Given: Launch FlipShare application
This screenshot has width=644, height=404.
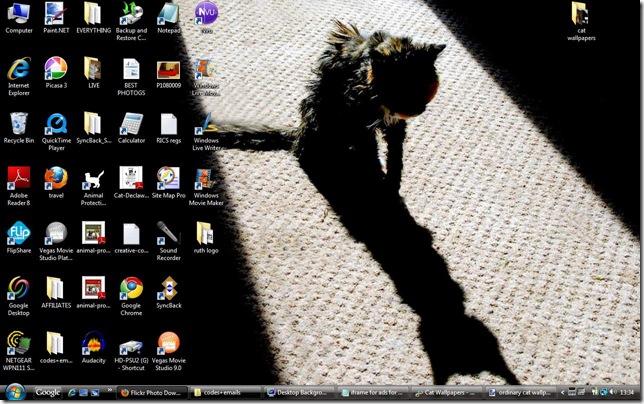Looking at the screenshot, I should (x=18, y=238).
